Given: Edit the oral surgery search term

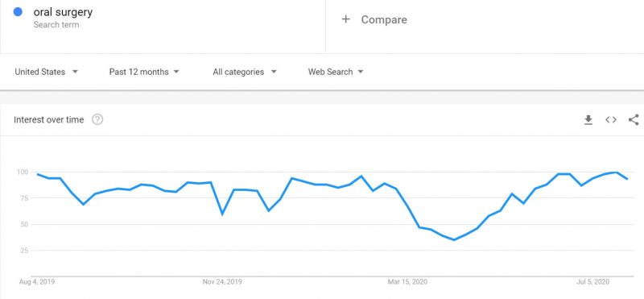Looking at the screenshot, I should click(63, 12).
